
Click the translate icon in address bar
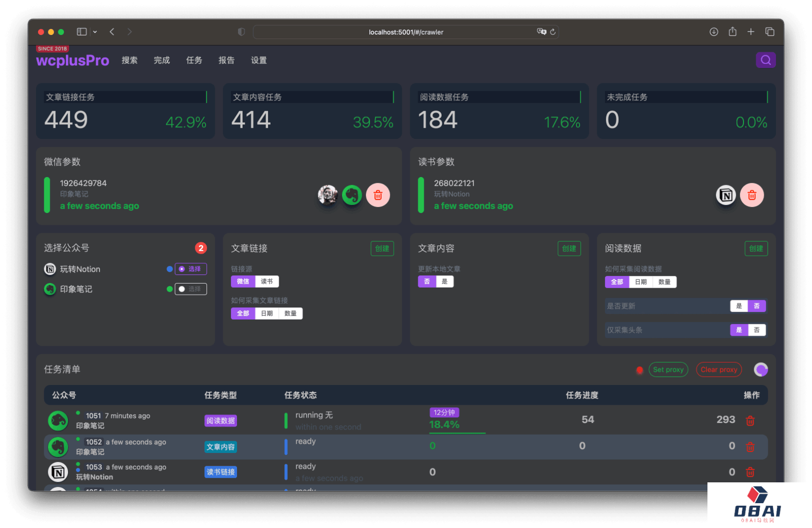click(542, 31)
